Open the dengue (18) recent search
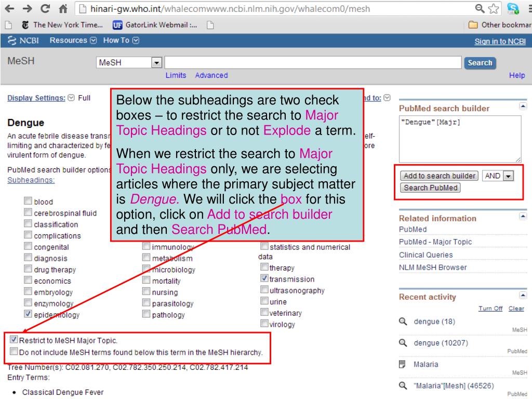Screen dimensions: 532x399 pyautogui.click(x=434, y=321)
